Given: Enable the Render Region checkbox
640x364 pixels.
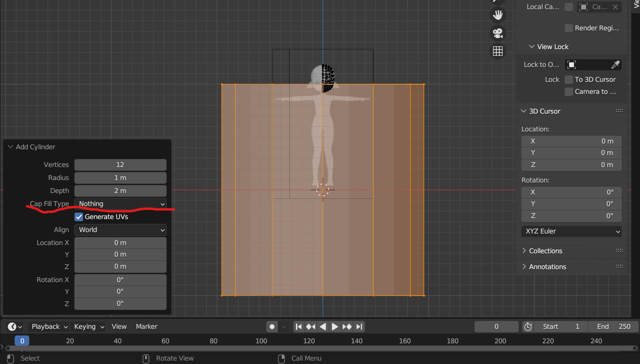Looking at the screenshot, I should pos(569,28).
